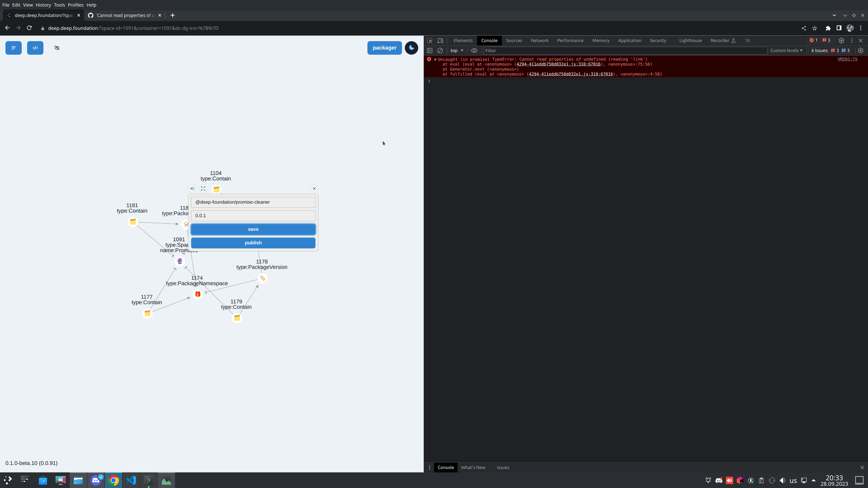Expand the TypeError message triangle
This screenshot has width=868, height=488.
pyautogui.click(x=435, y=59)
